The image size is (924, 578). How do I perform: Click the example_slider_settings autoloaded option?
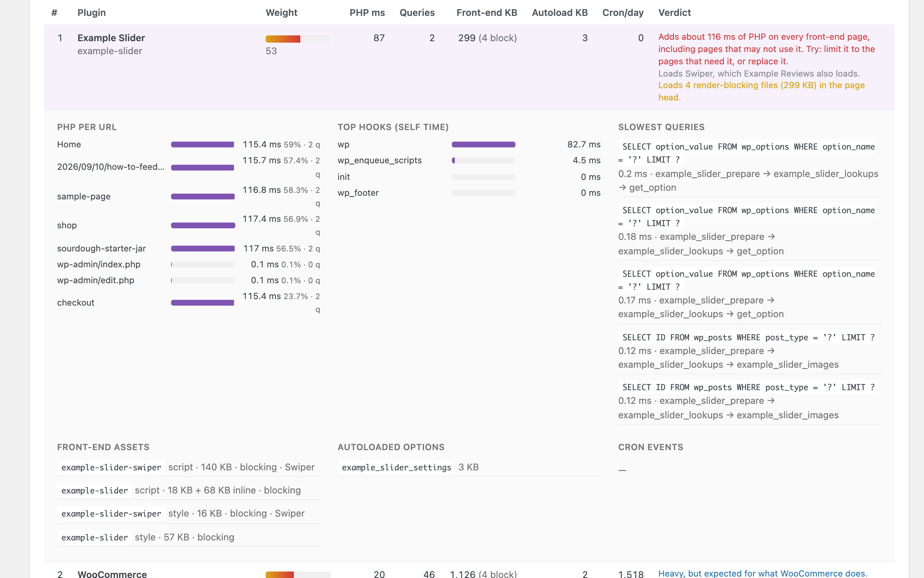click(x=396, y=467)
